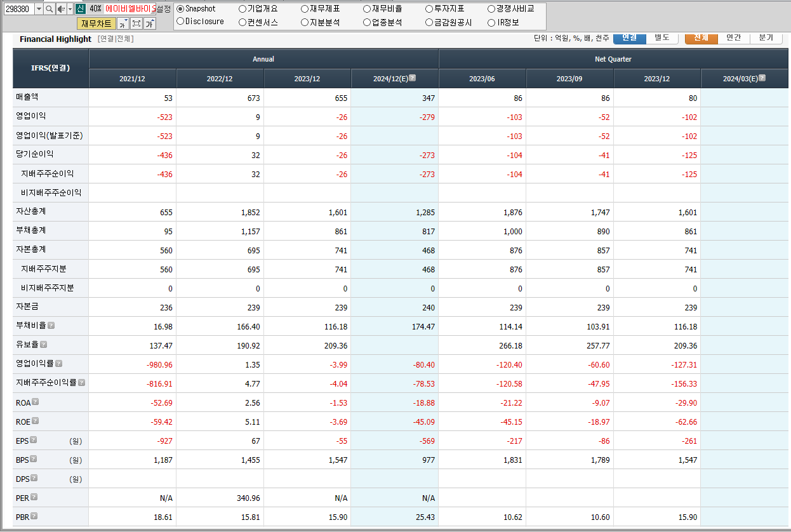Image resolution: width=791 pixels, height=532 pixels.
Task: Click the 2023/06 column header
Action: 482,79
